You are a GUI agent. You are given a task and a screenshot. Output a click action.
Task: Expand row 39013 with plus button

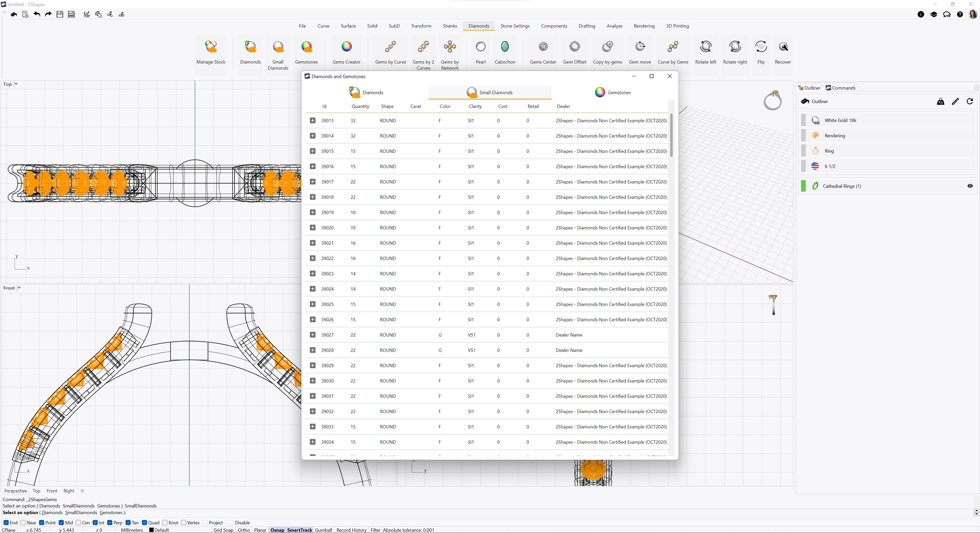tap(313, 120)
